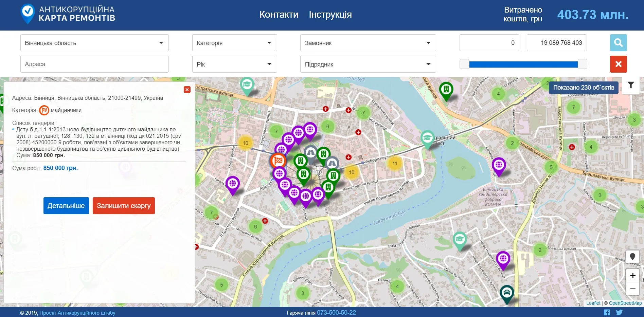Viewport: 644px width, 317px height.
Task: Open the Контакти menu item
Action: pyautogui.click(x=279, y=15)
